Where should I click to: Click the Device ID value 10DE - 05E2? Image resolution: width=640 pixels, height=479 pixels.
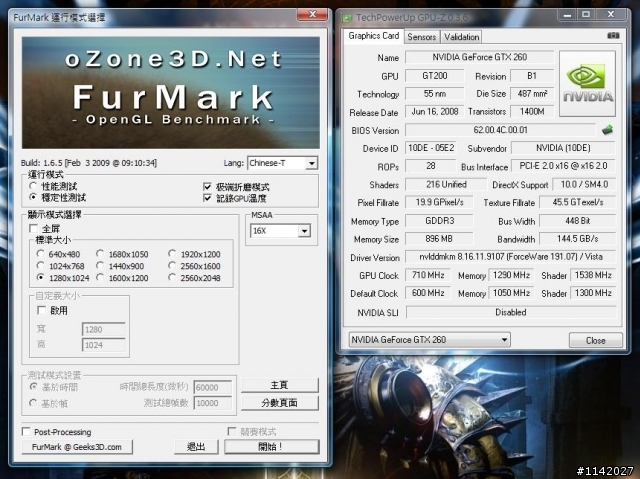coord(431,148)
